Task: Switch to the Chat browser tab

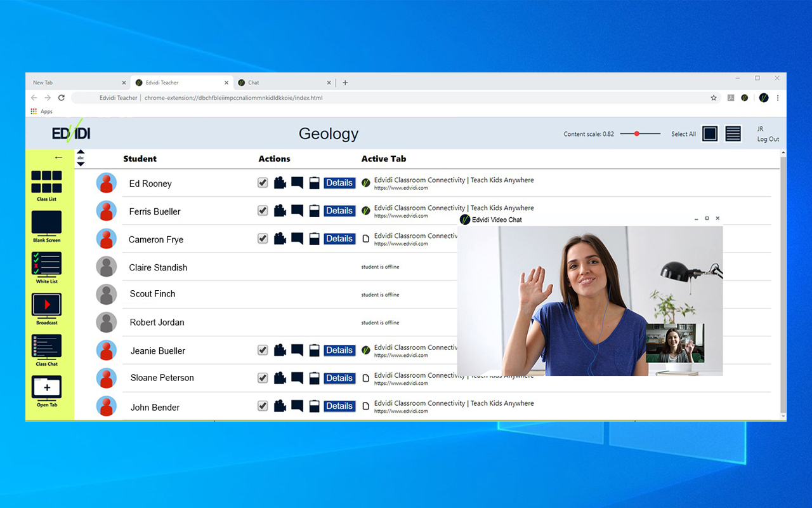Action: [284, 83]
